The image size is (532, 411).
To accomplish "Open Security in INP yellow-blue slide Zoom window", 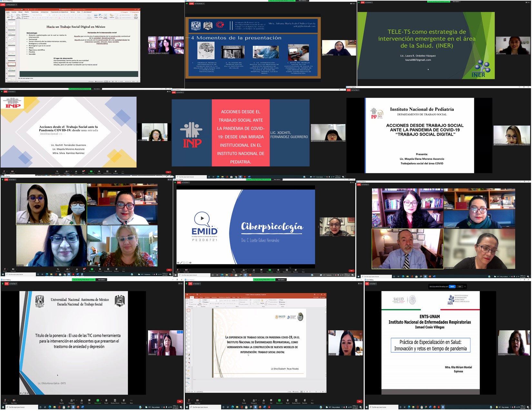I will (x=57, y=172).
